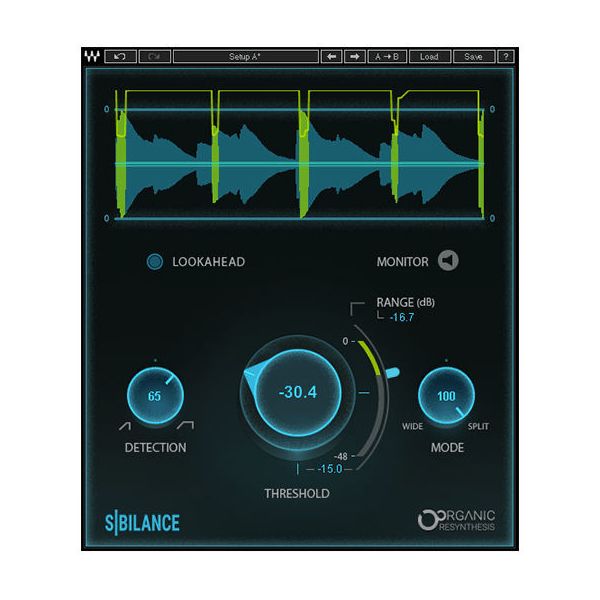Viewport: 600px width, 600px height.
Task: Select the narrow detection shape icon
Action: pyautogui.click(x=123, y=426)
